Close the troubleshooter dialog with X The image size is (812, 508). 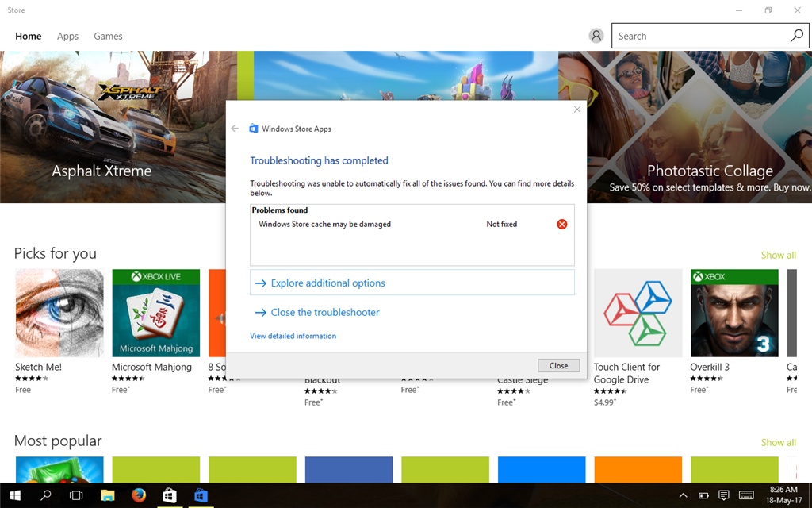click(577, 110)
